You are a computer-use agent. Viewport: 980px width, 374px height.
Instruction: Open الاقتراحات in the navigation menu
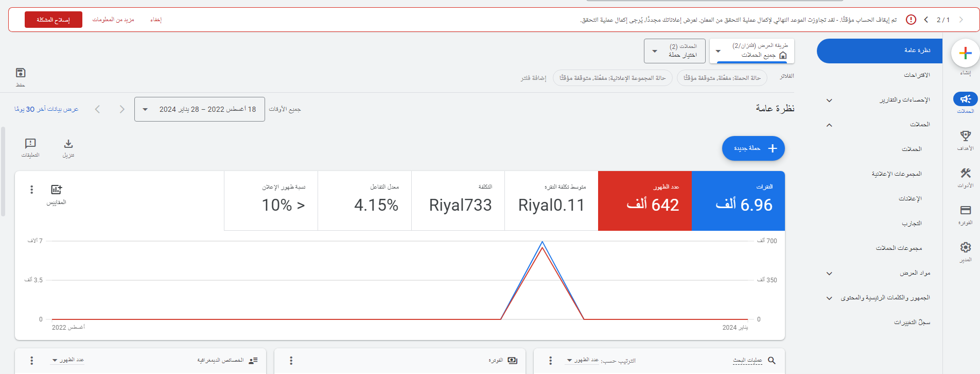coord(917,75)
